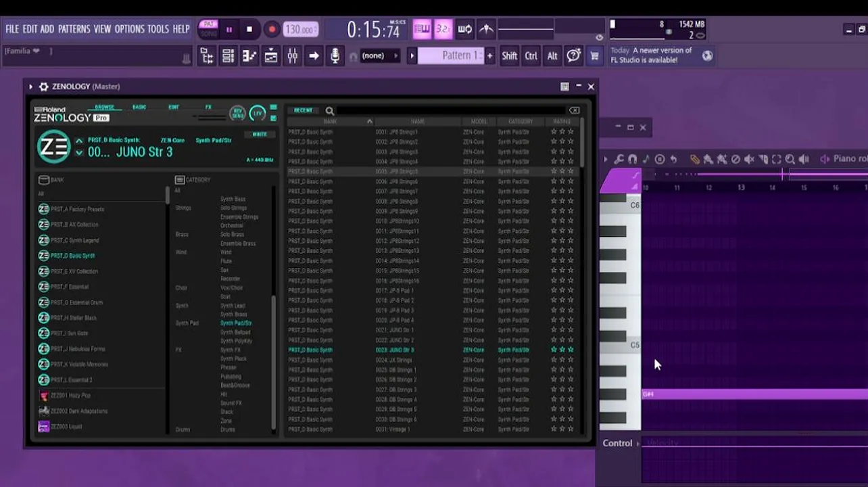Click the search magnifier icon in ZENOLOGY
Image resolution: width=868 pixels, height=487 pixels.
click(x=330, y=110)
